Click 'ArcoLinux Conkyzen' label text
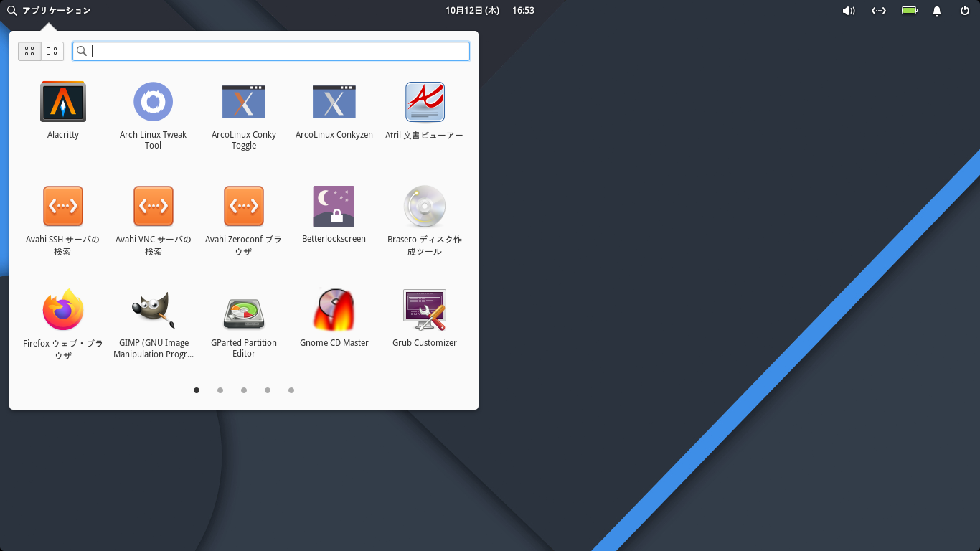 tap(334, 135)
